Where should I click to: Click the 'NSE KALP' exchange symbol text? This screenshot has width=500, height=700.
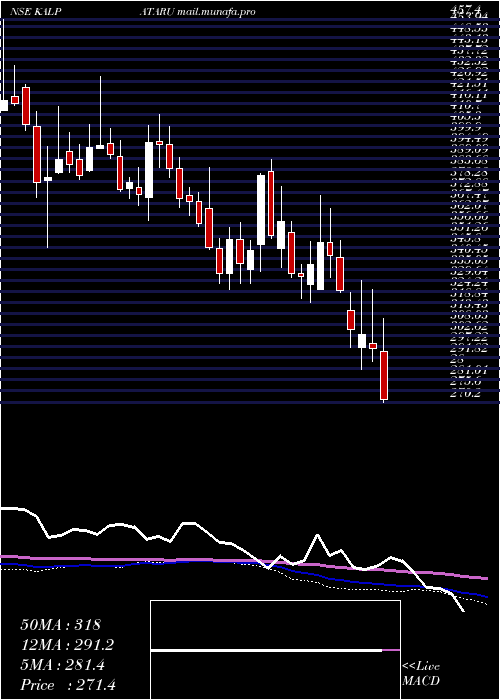35,12
